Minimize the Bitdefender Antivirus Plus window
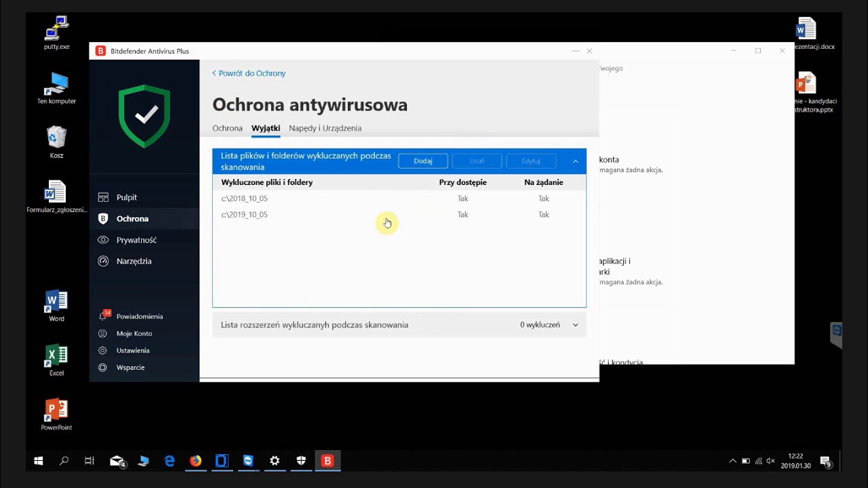The image size is (868, 488). 575,51
